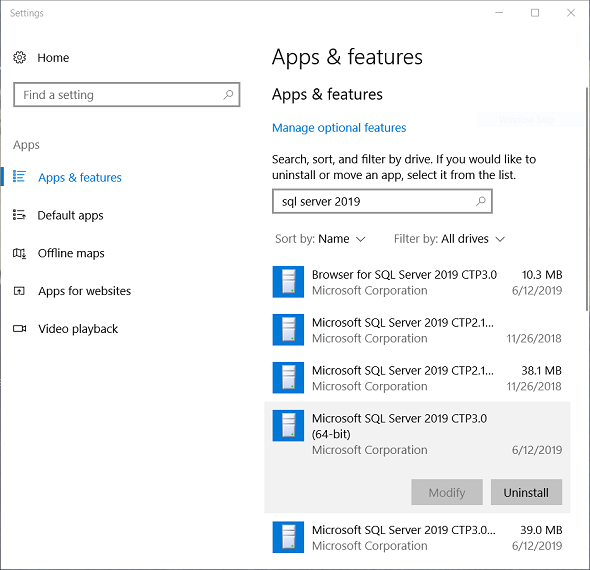Select Apps & features in sidebar
The height and width of the screenshot is (570, 590).
80,177
